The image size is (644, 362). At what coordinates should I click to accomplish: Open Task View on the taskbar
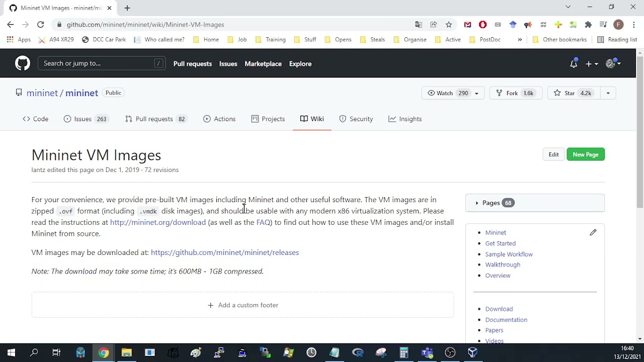(x=56, y=352)
